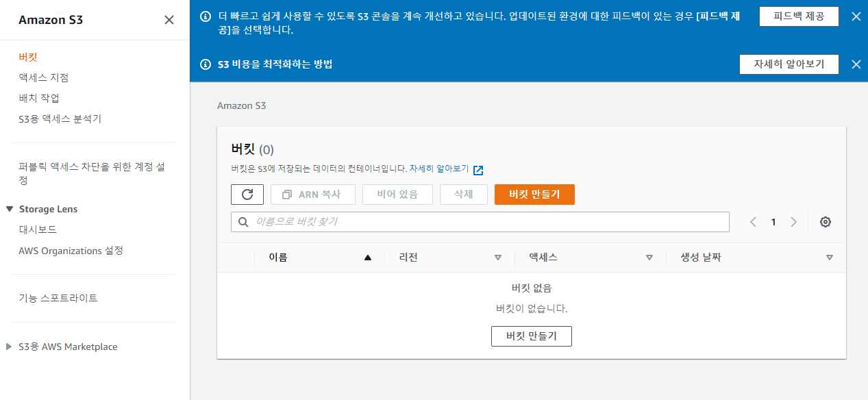The width and height of the screenshot is (868, 400).
Task: Sort the 생성 날짜 column
Action: 830,258
